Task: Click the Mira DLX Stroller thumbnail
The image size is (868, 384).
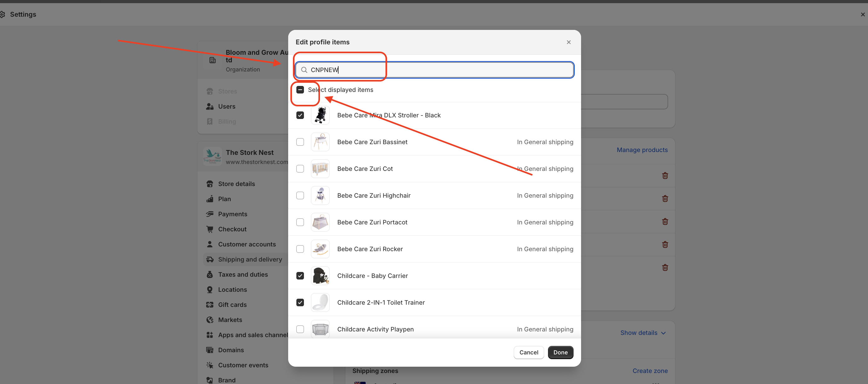Action: [320, 115]
